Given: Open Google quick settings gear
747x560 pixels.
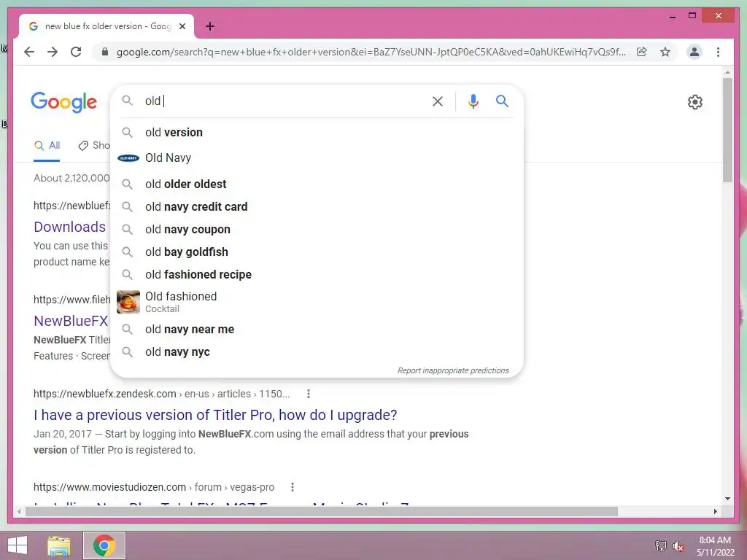Looking at the screenshot, I should pos(695,102).
